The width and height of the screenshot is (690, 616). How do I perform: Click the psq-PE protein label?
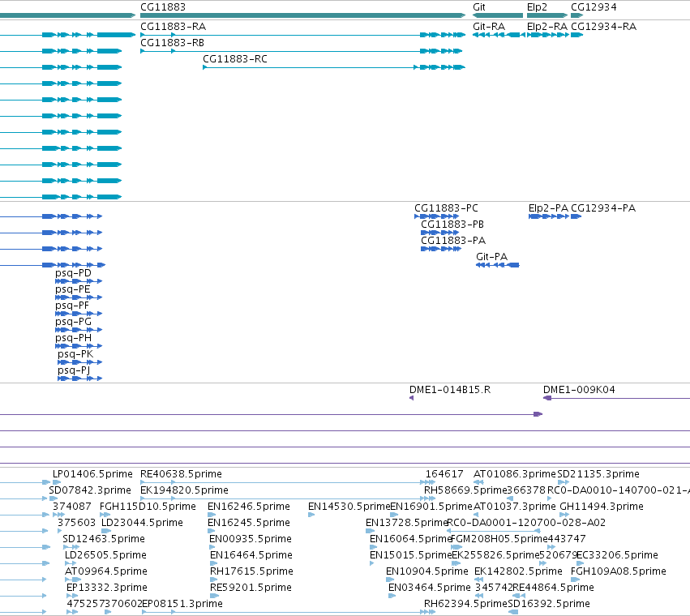73,289
